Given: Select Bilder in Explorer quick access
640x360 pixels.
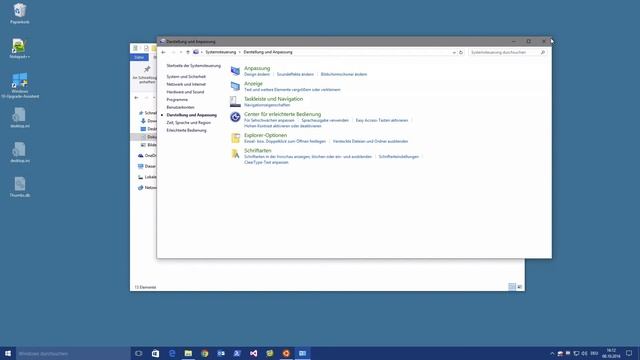Looking at the screenshot, I should click(149, 145).
